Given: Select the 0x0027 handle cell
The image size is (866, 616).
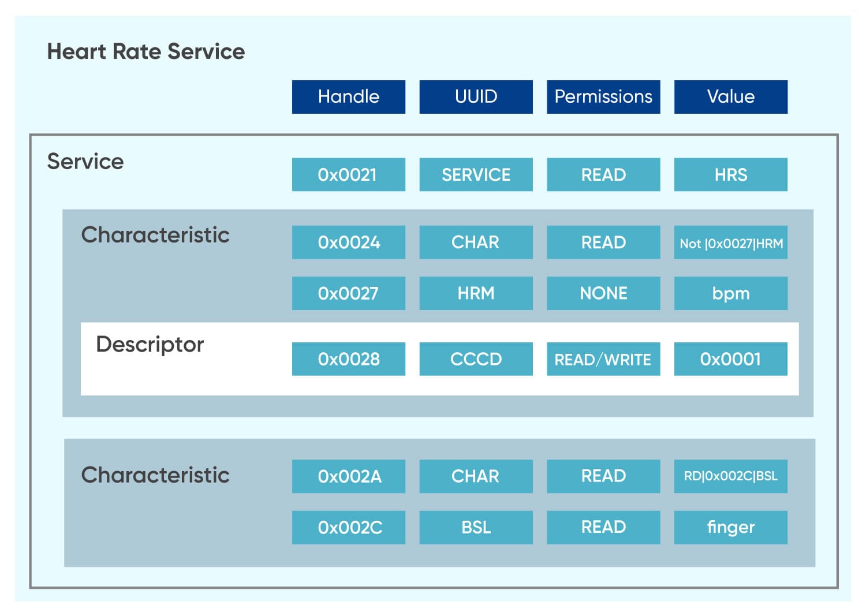Looking at the screenshot, I should point(348,293).
